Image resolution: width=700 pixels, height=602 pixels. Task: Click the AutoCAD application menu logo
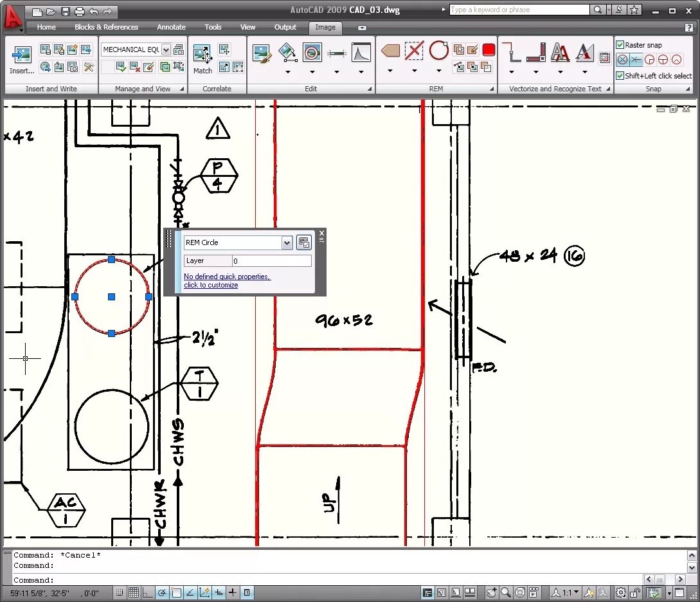tap(12, 19)
